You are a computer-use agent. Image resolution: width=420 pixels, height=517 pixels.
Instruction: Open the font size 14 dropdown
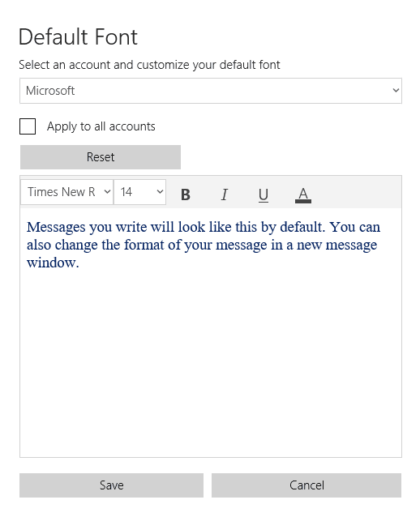click(140, 192)
